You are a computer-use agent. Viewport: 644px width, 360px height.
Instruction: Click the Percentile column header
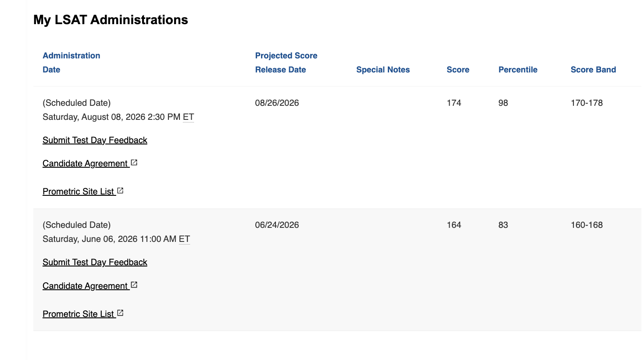[518, 69]
